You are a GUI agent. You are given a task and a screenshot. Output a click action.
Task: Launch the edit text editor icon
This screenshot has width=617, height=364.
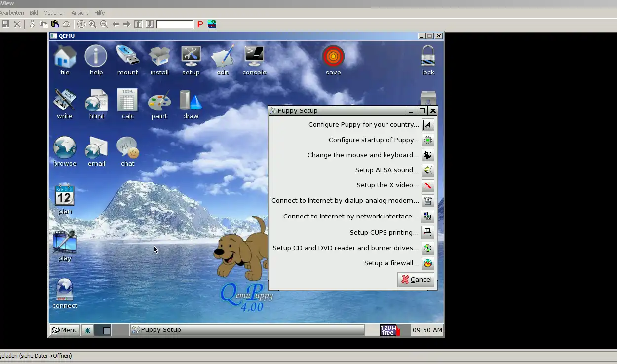coord(223,61)
